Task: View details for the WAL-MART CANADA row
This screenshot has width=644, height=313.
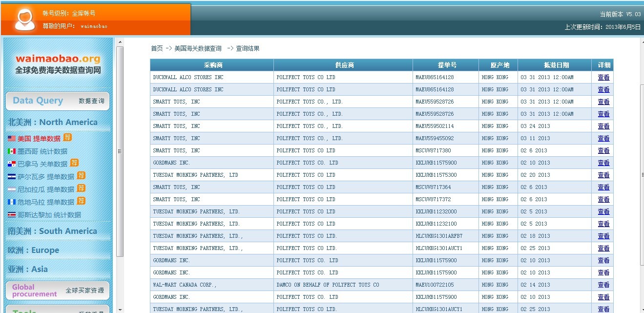Action: click(x=603, y=285)
